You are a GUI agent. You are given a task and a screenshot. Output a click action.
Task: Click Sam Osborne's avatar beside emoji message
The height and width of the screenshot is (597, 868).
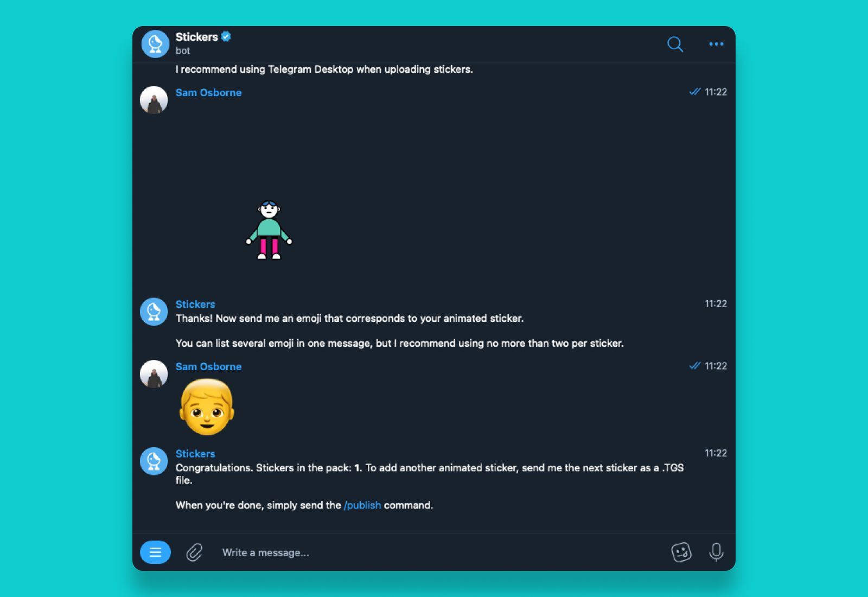[x=154, y=374]
